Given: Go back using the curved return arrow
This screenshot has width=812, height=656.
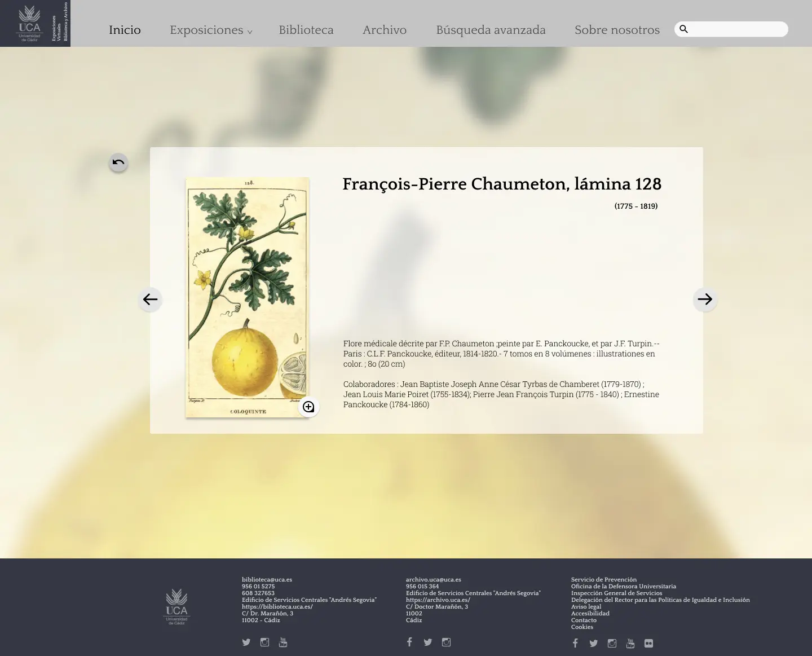Looking at the screenshot, I should click(x=118, y=162).
